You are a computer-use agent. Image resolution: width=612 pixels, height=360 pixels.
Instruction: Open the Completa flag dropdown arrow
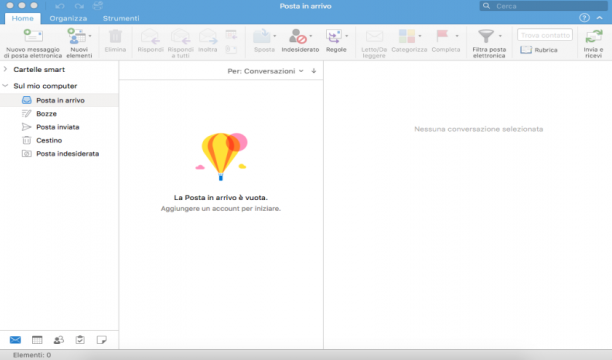pos(457,36)
